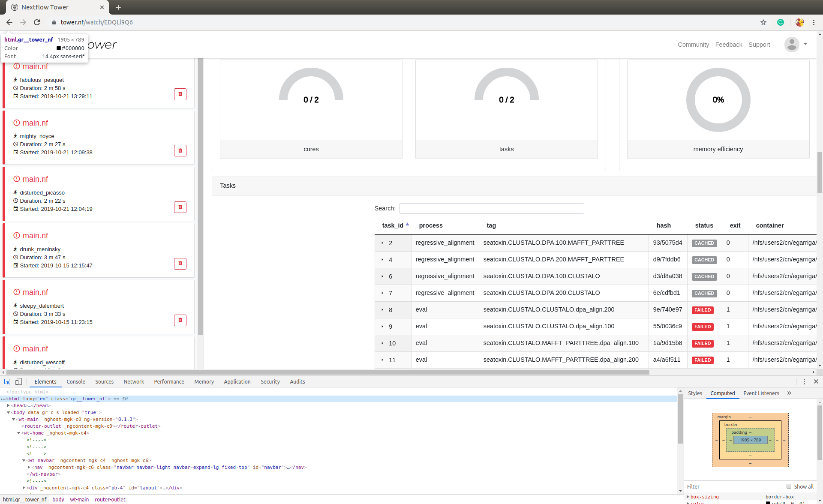
Task: Click the browser back arrow
Action: [9, 22]
